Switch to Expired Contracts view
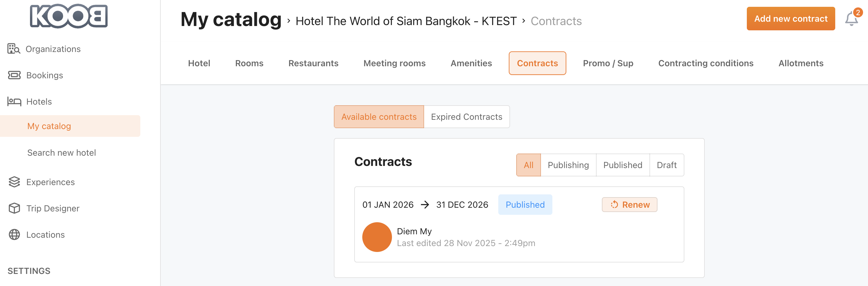 (466, 117)
